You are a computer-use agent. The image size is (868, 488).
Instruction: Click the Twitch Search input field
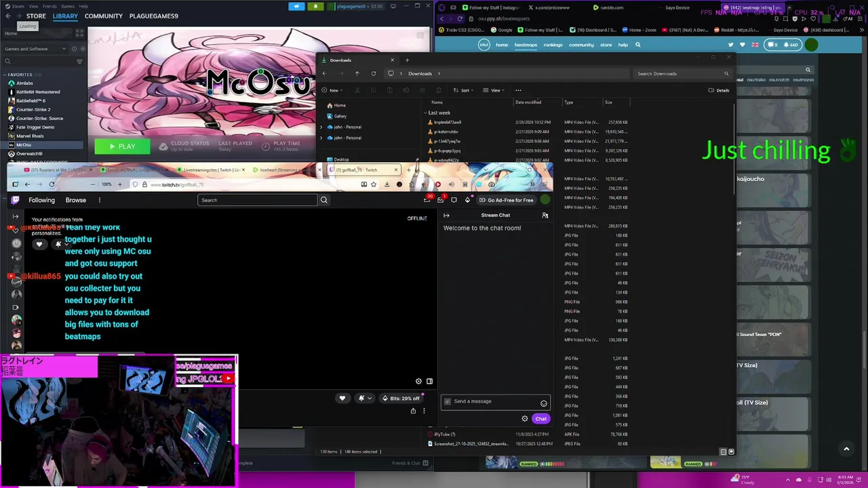coord(258,200)
